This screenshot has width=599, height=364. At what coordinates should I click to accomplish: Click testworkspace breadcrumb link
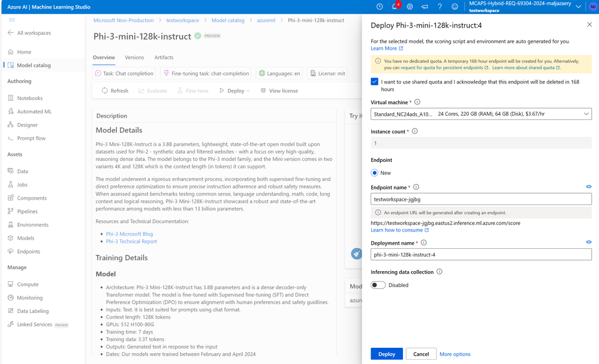point(182,20)
